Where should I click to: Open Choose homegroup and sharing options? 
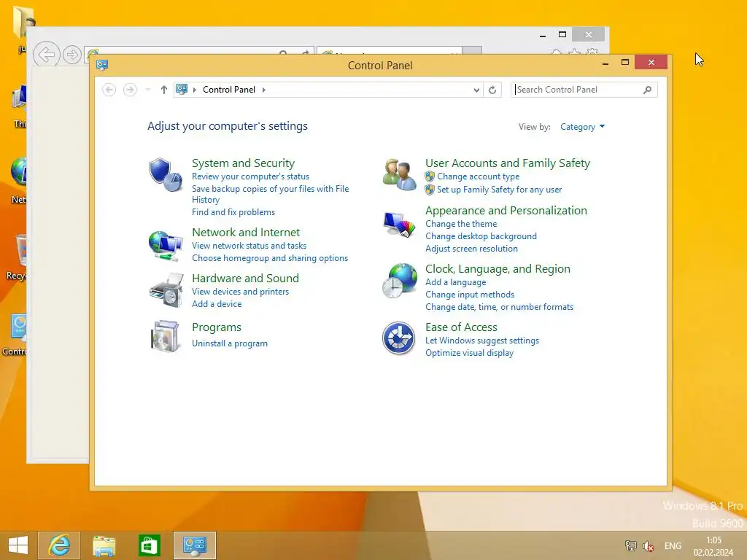click(x=270, y=258)
